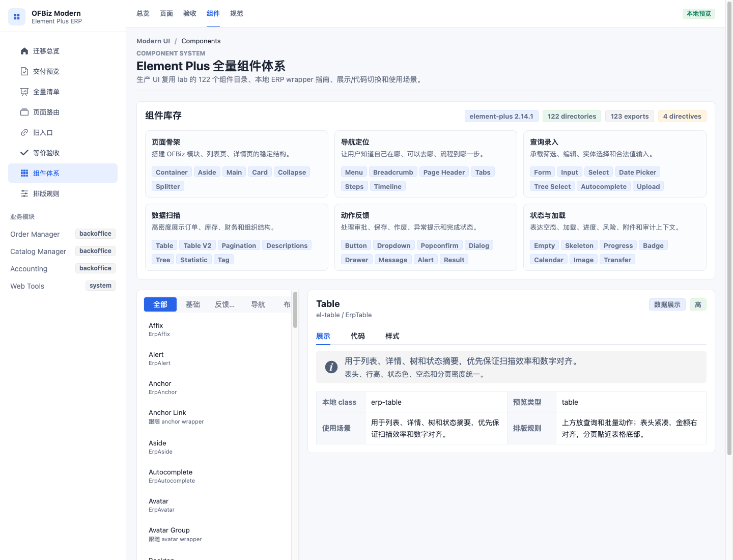Click the element-plus 2.14.1 badge

(501, 116)
